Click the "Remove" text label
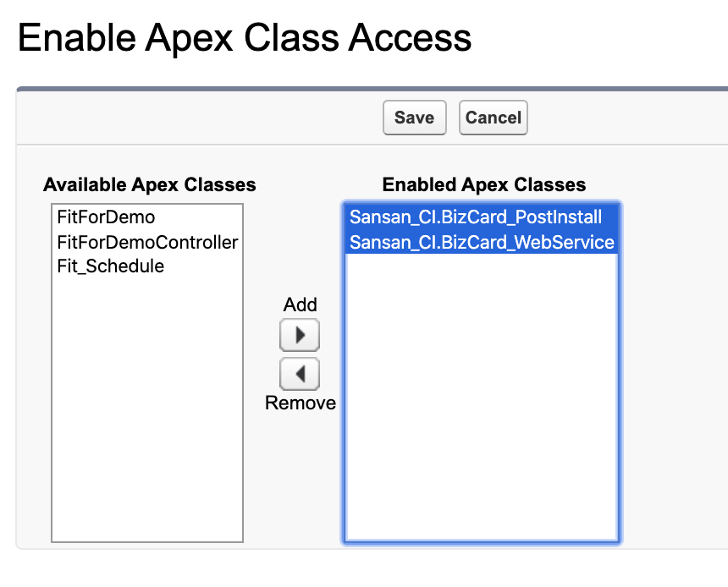 pos(301,403)
